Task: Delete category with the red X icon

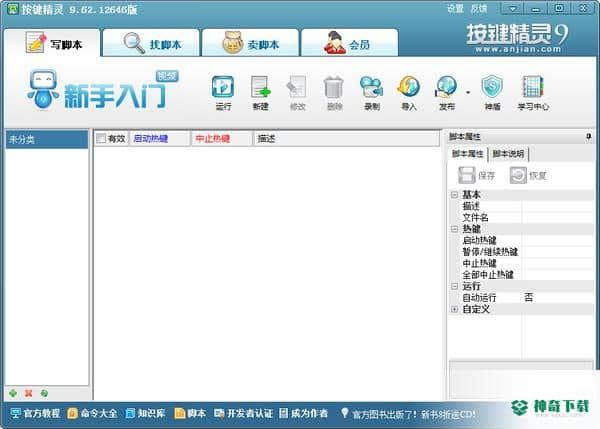Action: pyautogui.click(x=28, y=393)
